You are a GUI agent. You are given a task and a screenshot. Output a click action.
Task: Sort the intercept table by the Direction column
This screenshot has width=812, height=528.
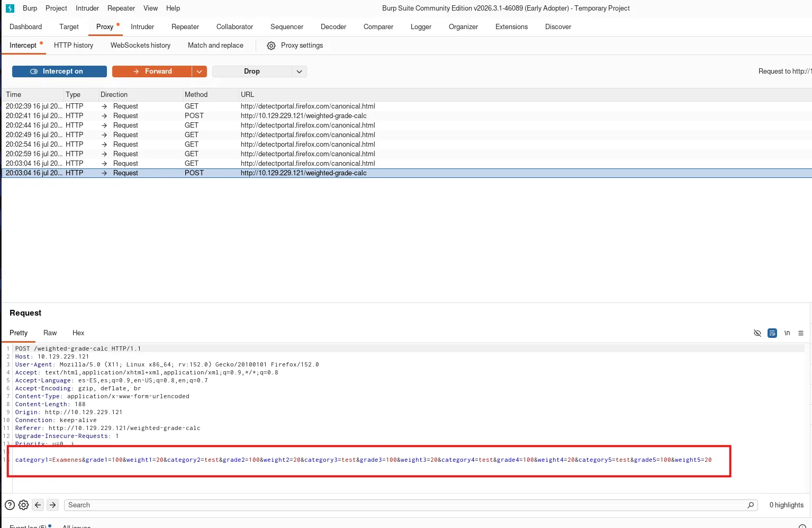(x=140, y=95)
